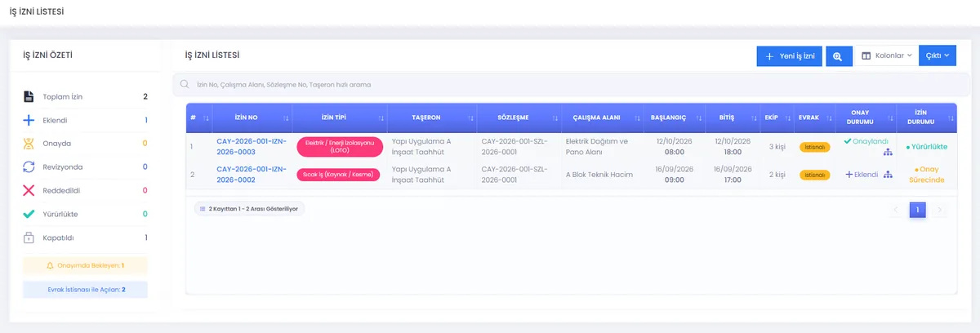Sort by ÇALIŞMA ALANI column
Image resolution: width=980 pixels, height=333 pixels.
click(x=636, y=118)
